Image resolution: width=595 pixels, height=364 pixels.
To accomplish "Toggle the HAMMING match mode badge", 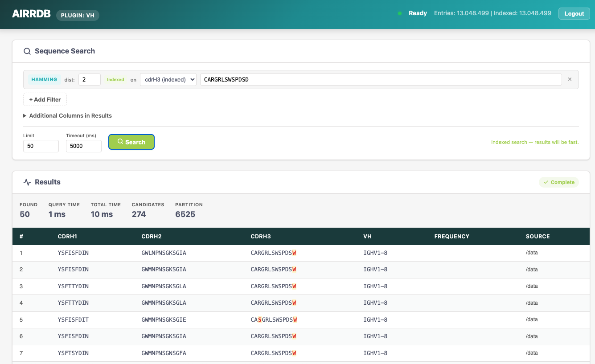I will [x=44, y=79].
